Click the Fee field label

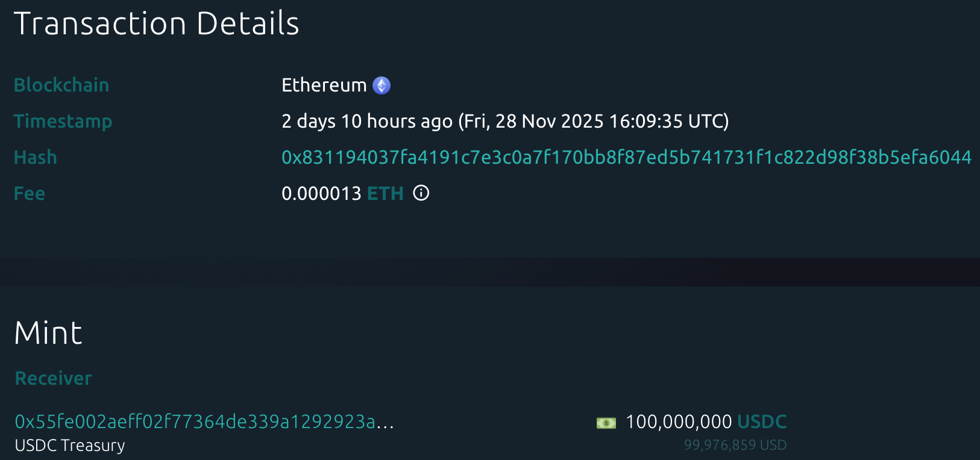[30, 194]
